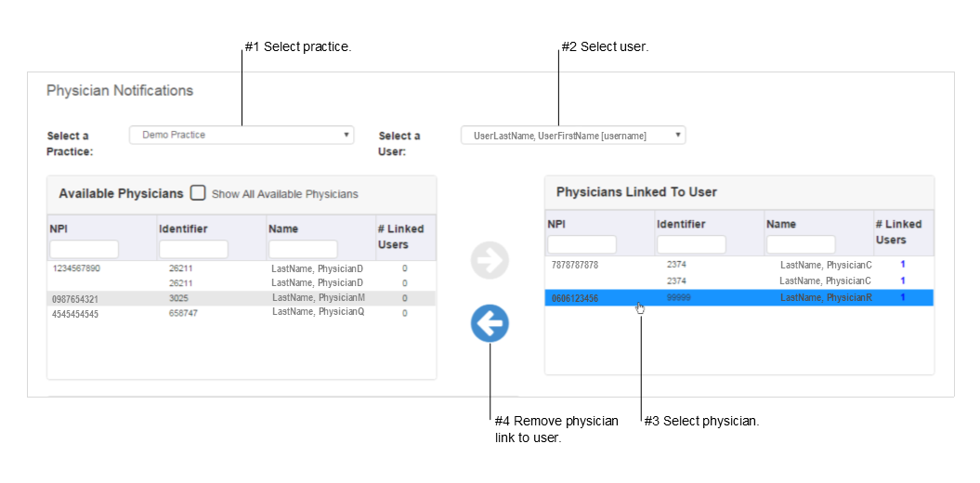Select the row with NPI 0987654321
980x483 pixels.
(x=242, y=298)
